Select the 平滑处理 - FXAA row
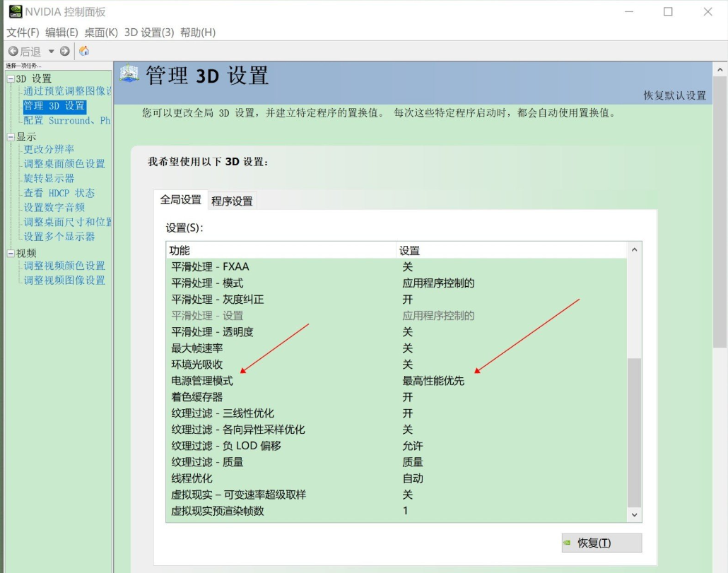This screenshot has width=728, height=573. (x=397, y=267)
